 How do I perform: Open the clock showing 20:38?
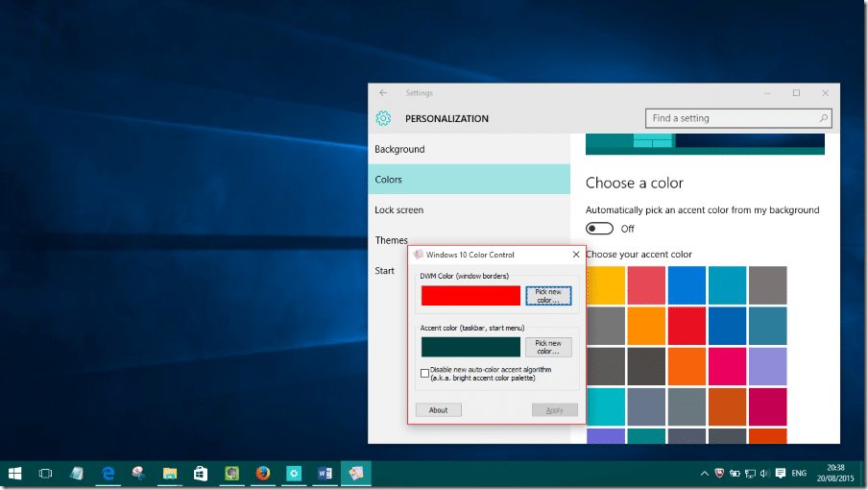click(835, 473)
